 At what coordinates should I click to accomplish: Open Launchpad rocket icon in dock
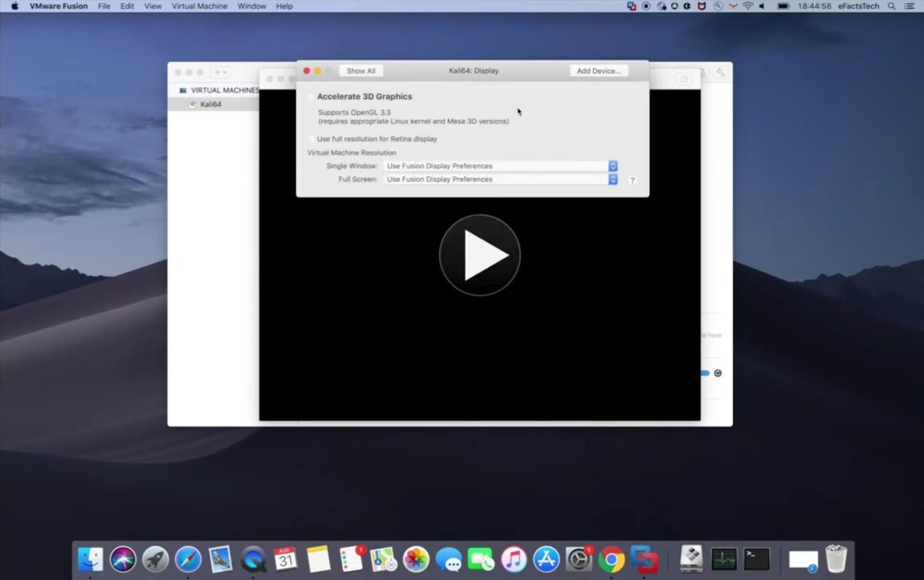click(x=155, y=559)
